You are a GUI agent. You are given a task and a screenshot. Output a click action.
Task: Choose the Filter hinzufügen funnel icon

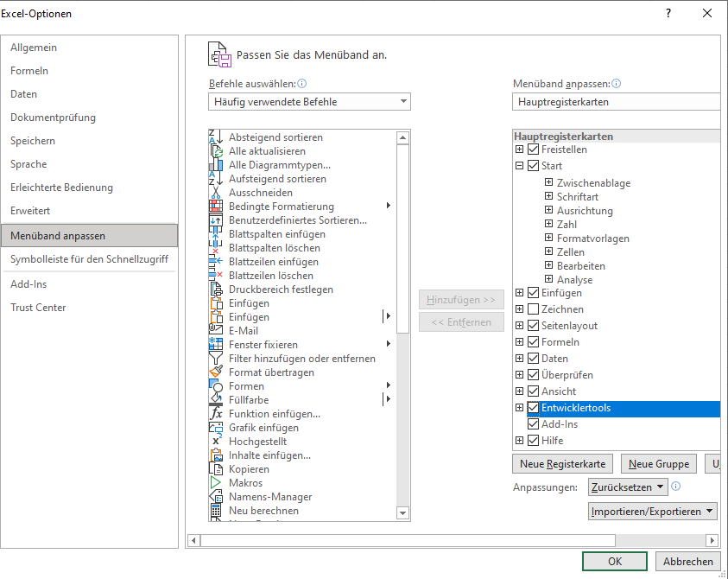tap(216, 359)
